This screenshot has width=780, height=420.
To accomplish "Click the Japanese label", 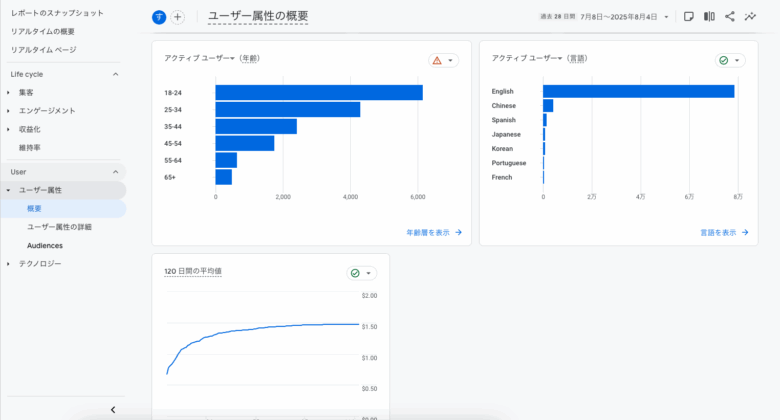I will tap(506, 134).
